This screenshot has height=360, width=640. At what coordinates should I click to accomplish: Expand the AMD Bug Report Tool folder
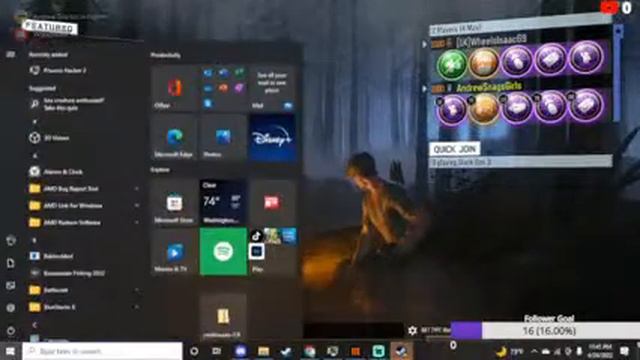(84, 189)
